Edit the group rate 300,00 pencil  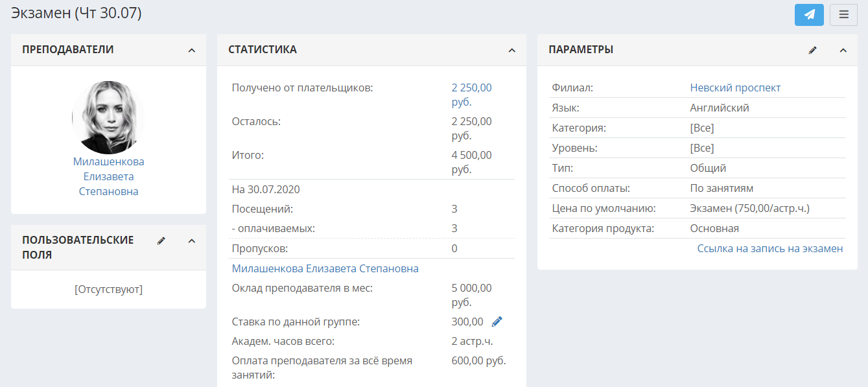(497, 322)
